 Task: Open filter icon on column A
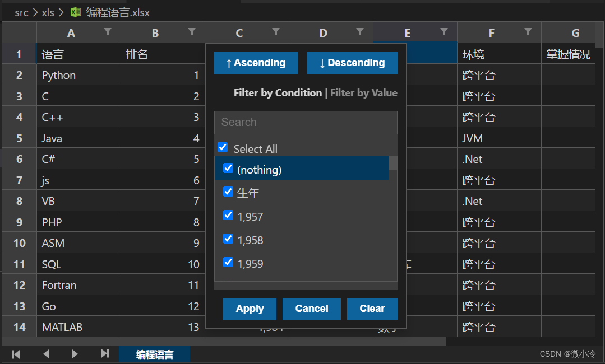click(108, 31)
